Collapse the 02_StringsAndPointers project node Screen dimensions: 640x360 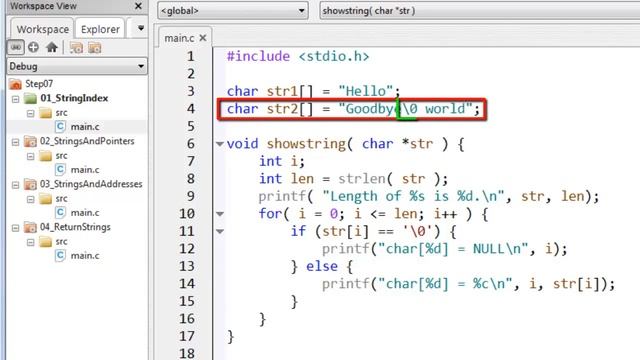16,142
